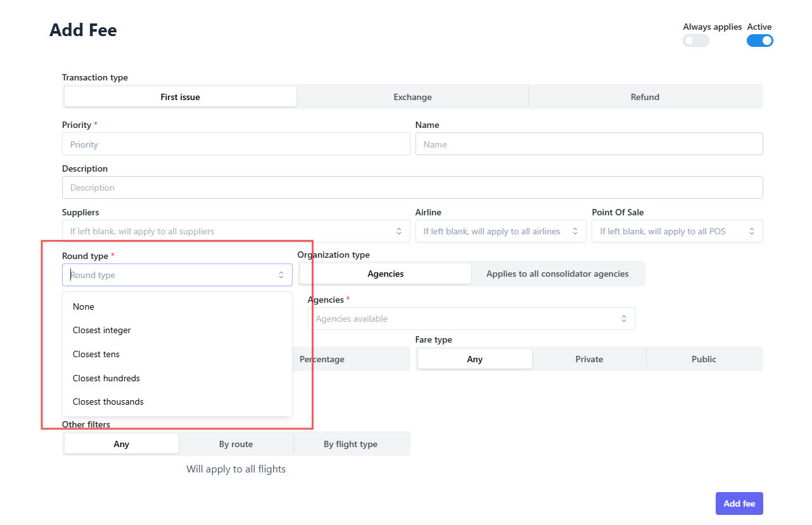Screen dimensions: 812x525
Task: Click the Add fee button
Action: click(x=739, y=503)
